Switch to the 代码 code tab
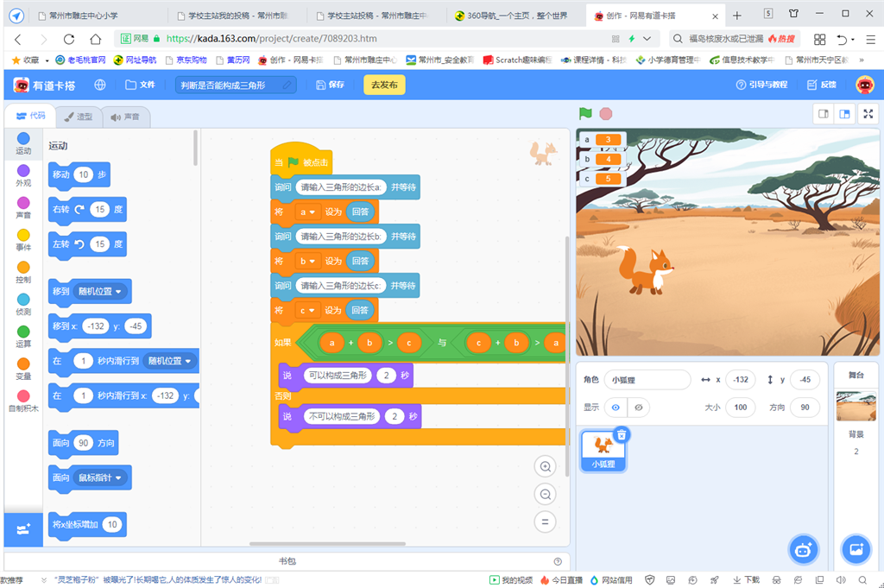This screenshot has height=588, width=884. [x=30, y=116]
